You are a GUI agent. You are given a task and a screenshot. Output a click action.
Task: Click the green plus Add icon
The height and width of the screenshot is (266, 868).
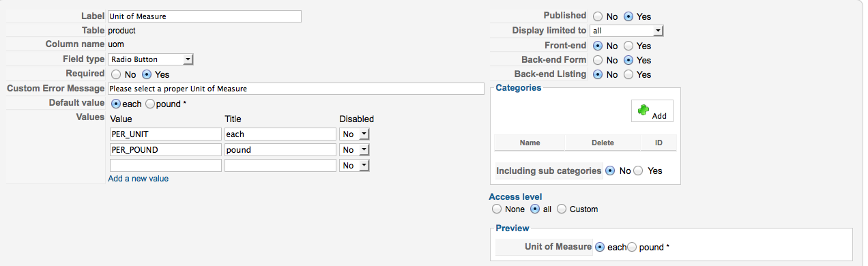[x=642, y=110]
